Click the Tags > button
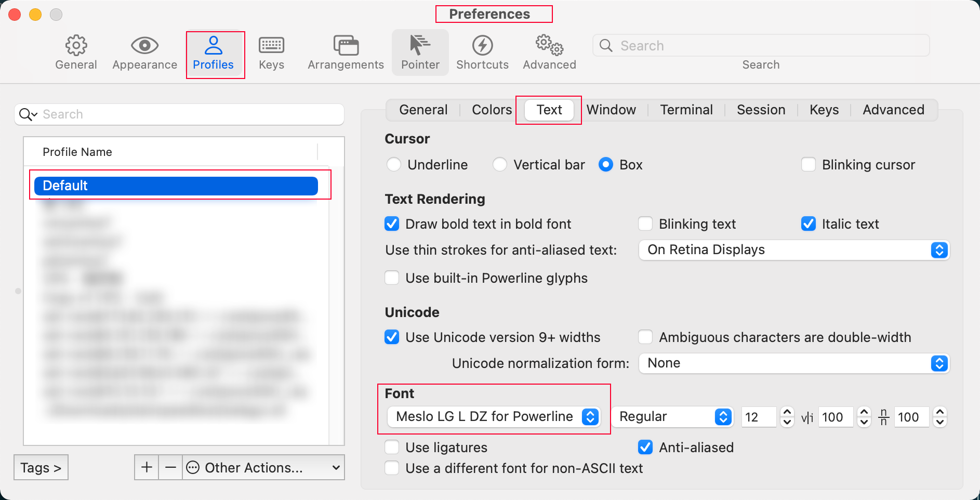Screen dimensions: 980x500 tap(41, 468)
